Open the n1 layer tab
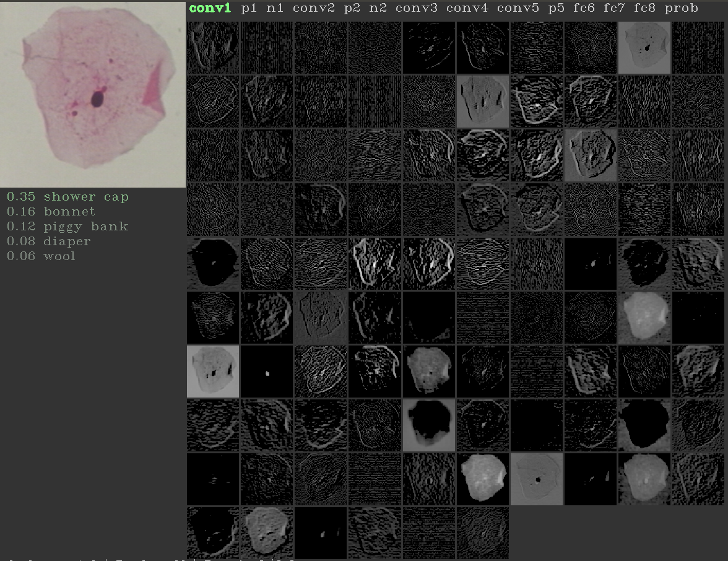Screen dimensions: 728x561 (274, 8)
